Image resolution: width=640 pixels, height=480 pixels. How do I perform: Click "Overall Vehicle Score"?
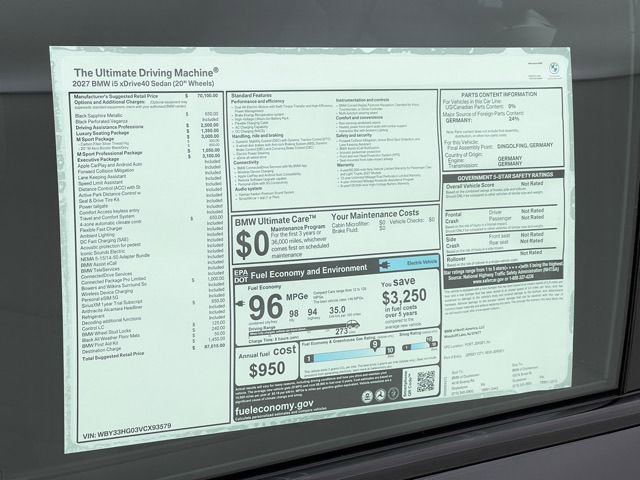click(x=470, y=186)
